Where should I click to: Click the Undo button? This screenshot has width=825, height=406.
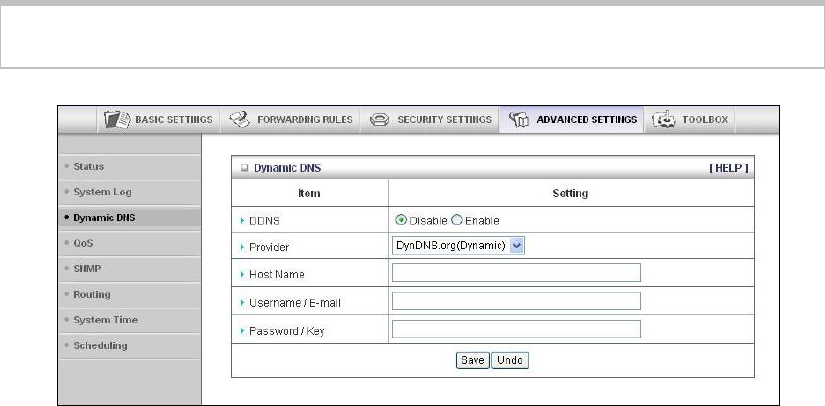510,360
